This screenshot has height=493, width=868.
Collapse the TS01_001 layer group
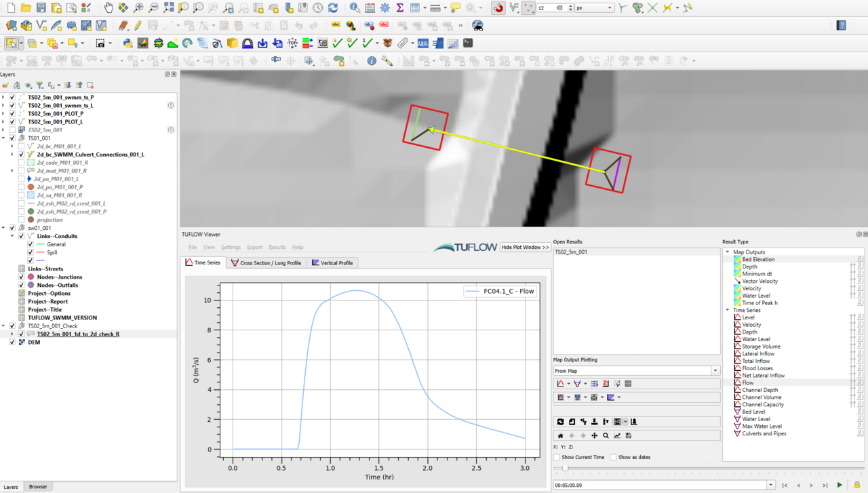coord(3,138)
